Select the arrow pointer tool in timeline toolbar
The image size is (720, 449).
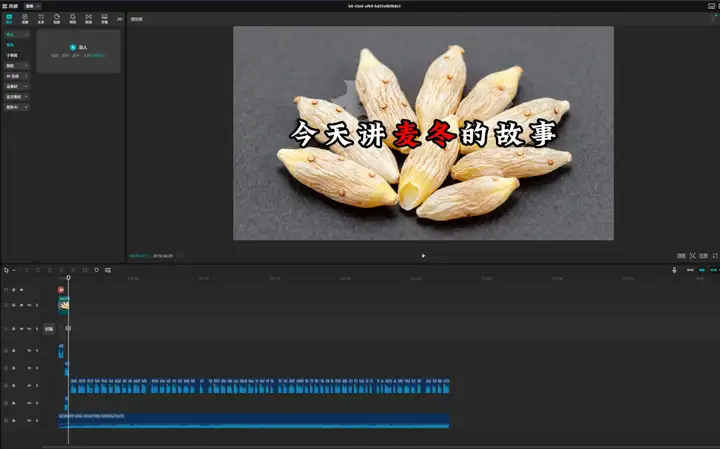(6, 270)
